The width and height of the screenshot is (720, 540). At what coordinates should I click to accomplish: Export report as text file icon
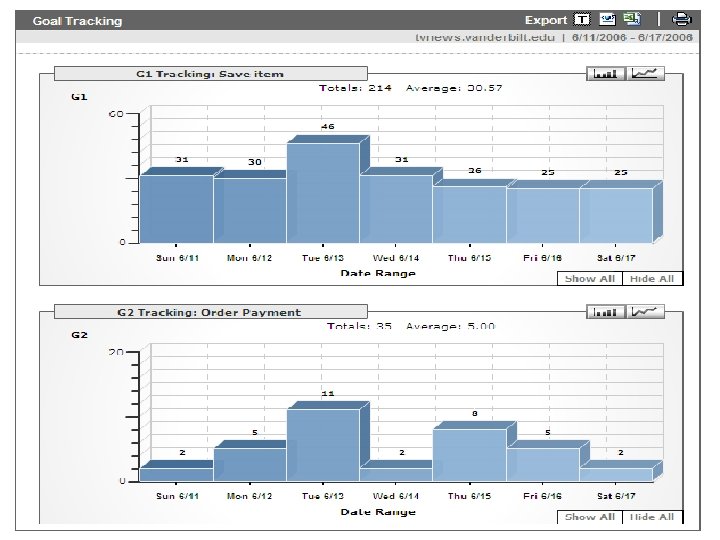(582, 20)
